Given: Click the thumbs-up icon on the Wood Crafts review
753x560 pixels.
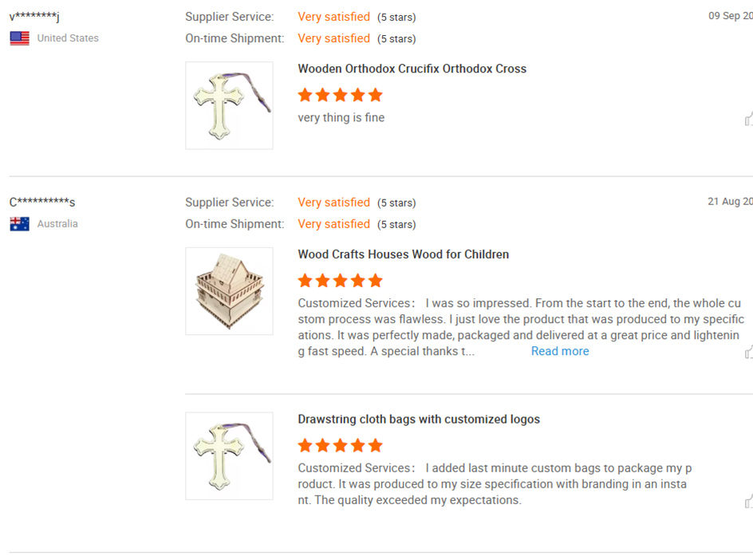Looking at the screenshot, I should 748,352.
